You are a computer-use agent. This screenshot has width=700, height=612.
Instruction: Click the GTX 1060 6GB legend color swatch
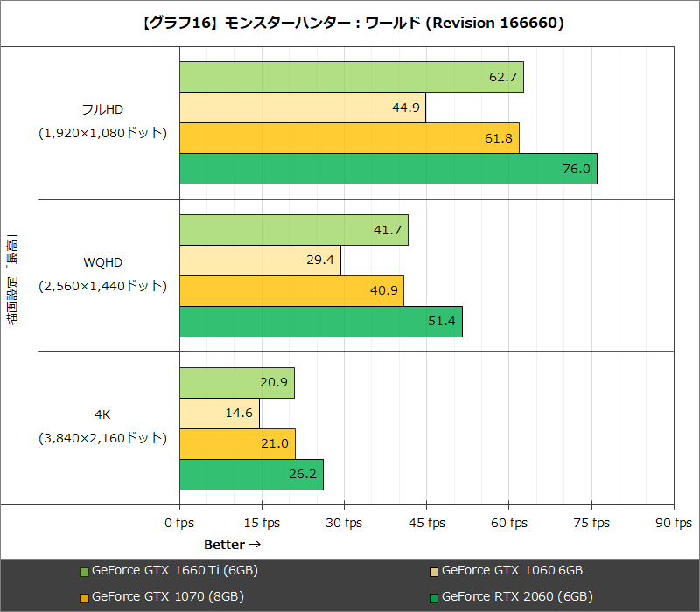434,572
